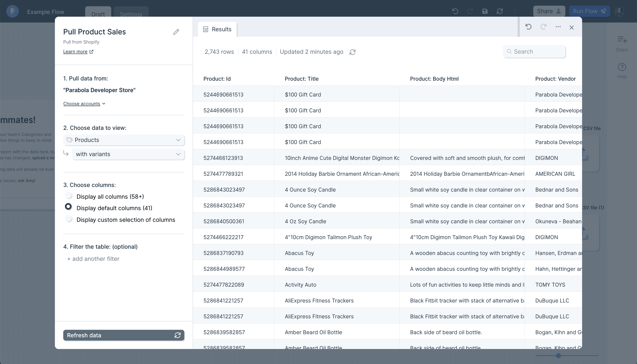The image size is (637, 364).
Task: Switch to the Results tab
Action: click(x=217, y=30)
